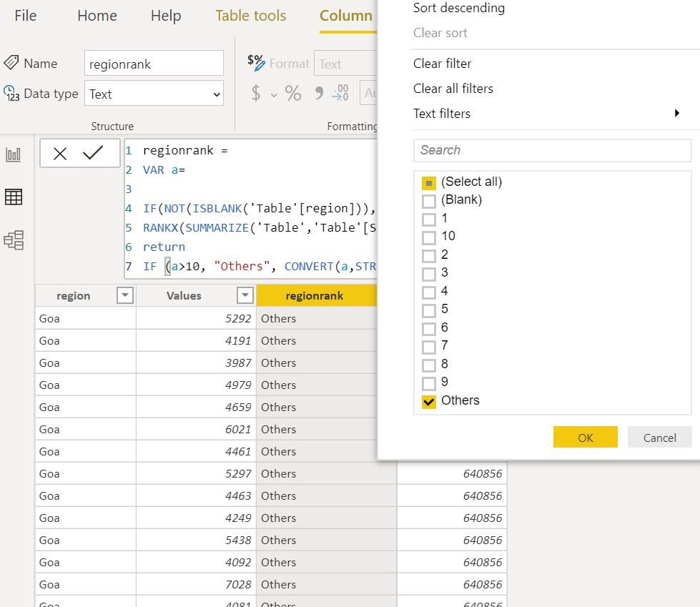700x607 pixels.
Task: Click the Name tag icon
Action: (11, 62)
